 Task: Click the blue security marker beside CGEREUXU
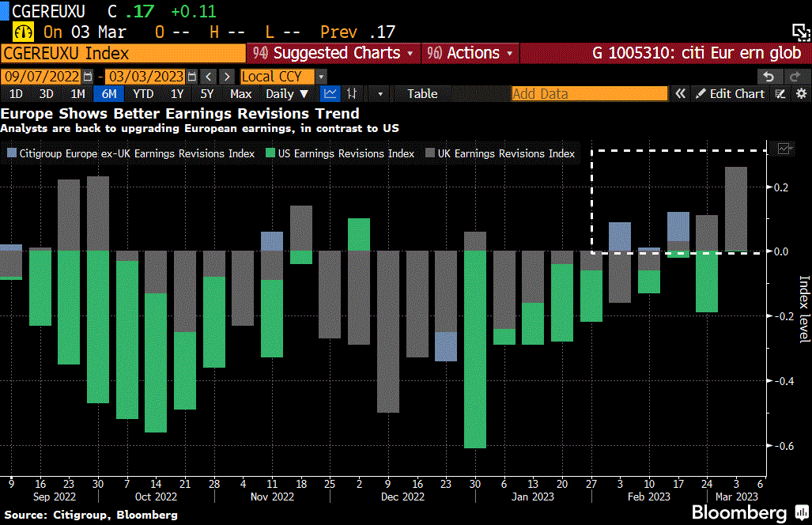click(4, 10)
